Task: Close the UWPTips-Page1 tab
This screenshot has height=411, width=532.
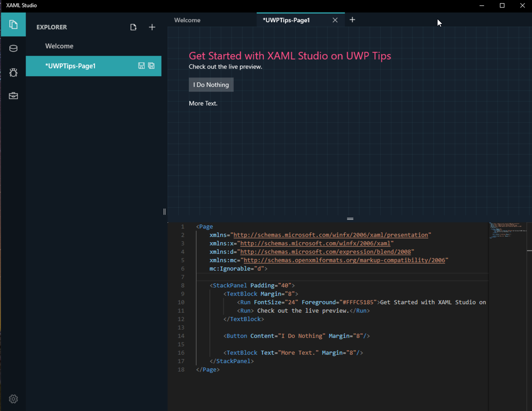Action: [335, 20]
